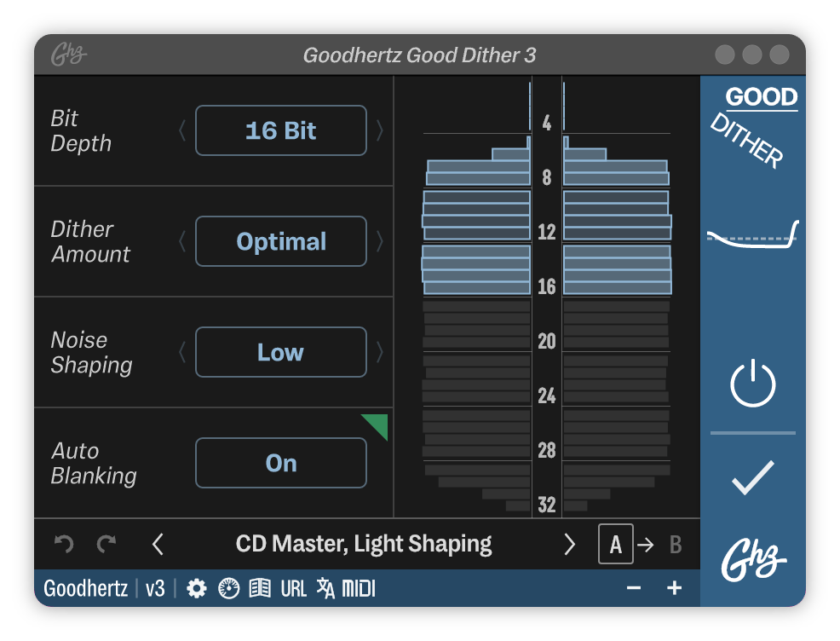
Task: Click the plus to increase interface size
Action: [675, 588]
